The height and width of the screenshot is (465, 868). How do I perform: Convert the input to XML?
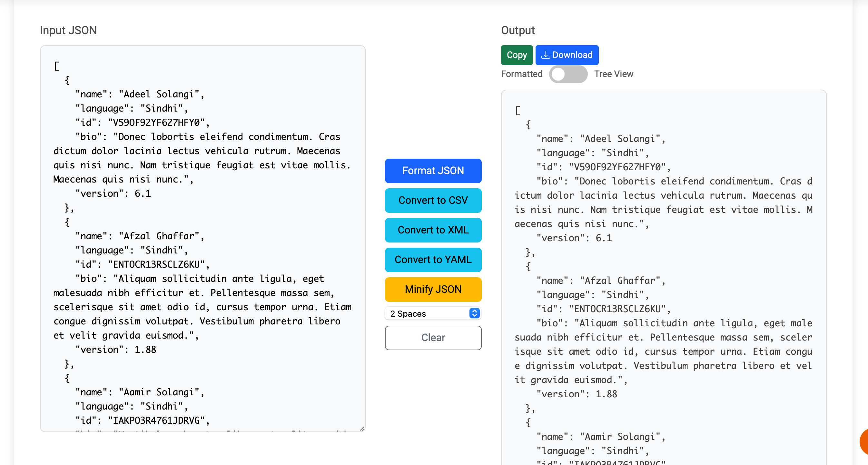[433, 230]
